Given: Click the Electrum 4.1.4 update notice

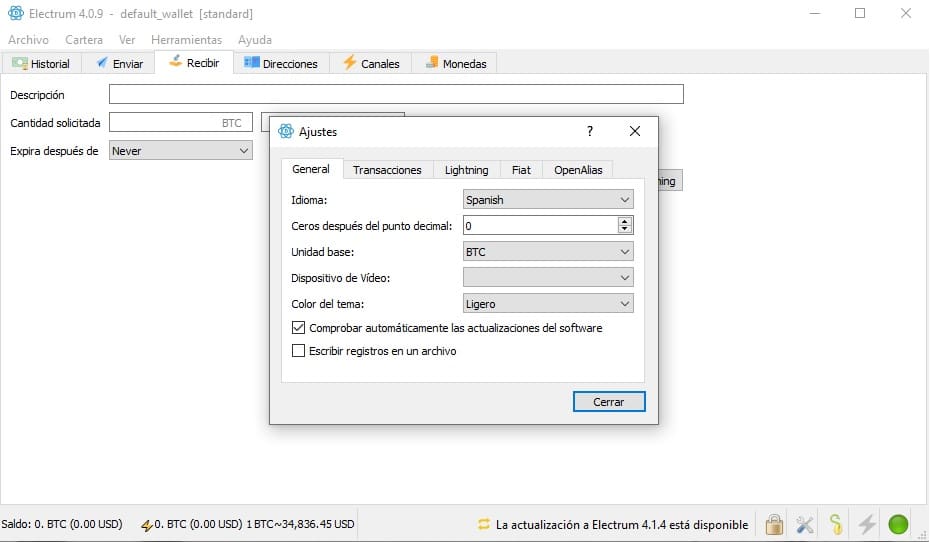Looking at the screenshot, I should click(622, 525).
